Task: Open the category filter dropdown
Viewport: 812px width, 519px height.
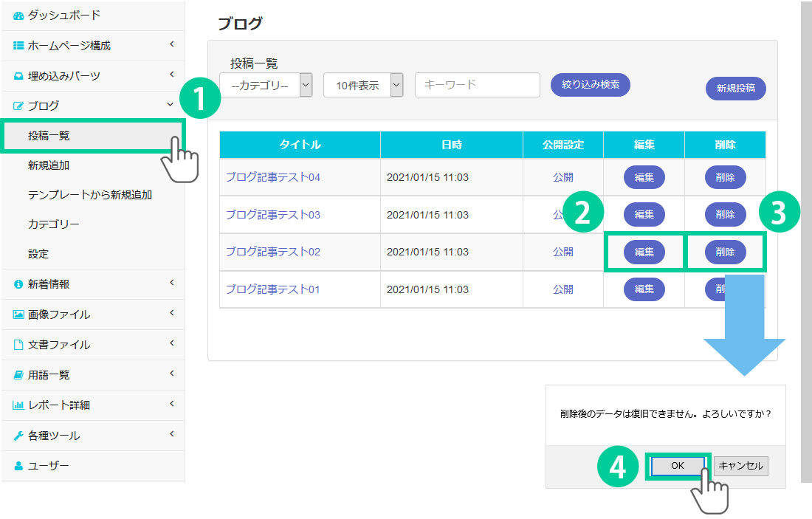Action: [266, 86]
